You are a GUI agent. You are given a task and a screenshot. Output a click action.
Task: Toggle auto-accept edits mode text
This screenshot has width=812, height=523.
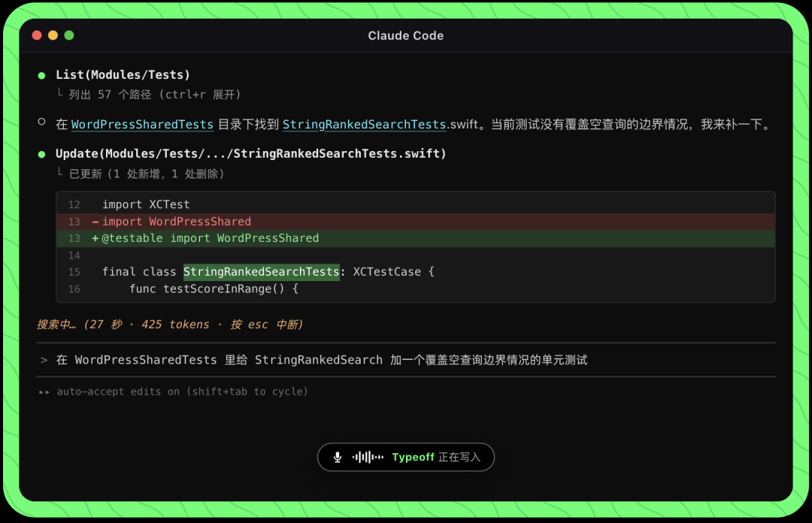pos(182,391)
